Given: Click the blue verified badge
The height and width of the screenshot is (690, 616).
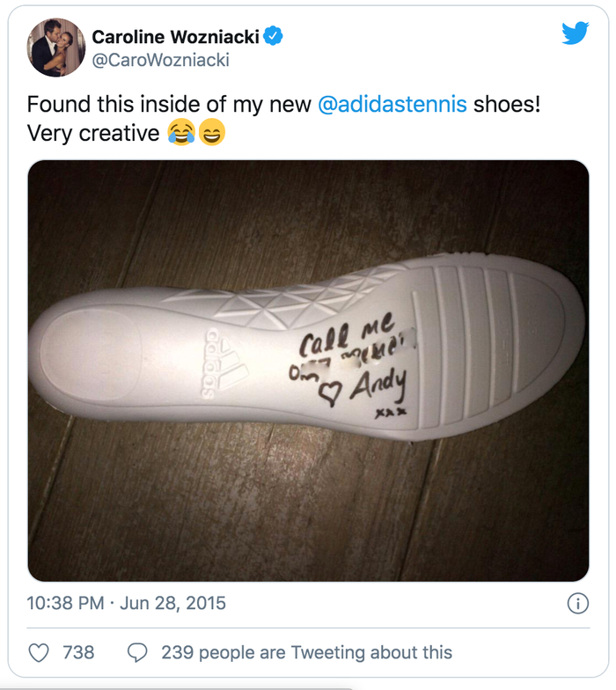Looking at the screenshot, I should coord(275,37).
